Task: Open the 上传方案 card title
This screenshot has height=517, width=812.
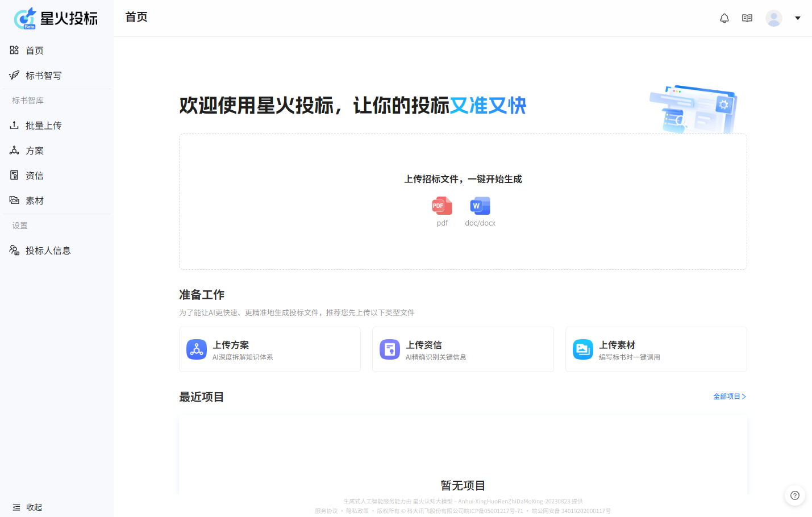Action: coord(231,345)
